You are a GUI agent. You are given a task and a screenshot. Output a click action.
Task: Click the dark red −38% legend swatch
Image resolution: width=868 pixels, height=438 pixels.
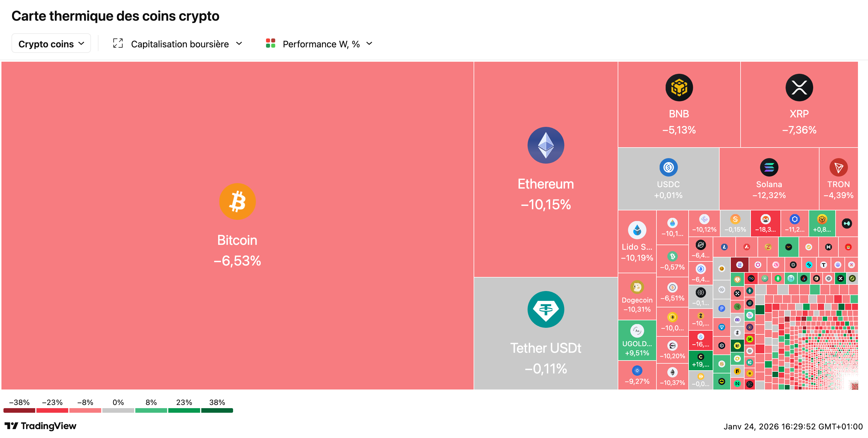point(19,410)
